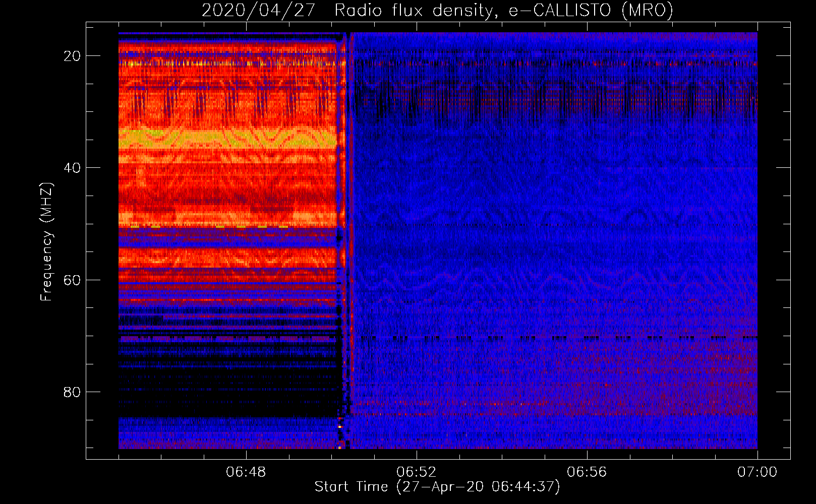Image resolution: width=816 pixels, height=504 pixels.
Task: Click the 'Start Time (27-Apr-20 06:44:37)' label
Action: [x=437, y=487]
